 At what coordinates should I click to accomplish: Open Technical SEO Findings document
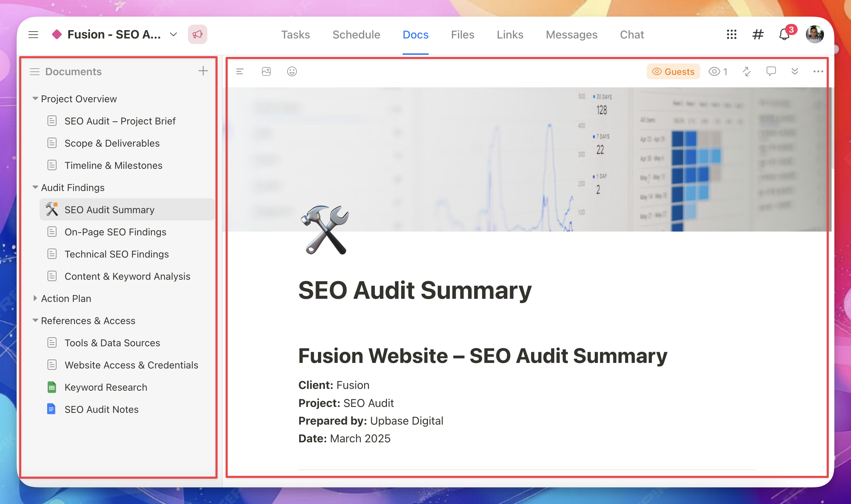point(117,254)
